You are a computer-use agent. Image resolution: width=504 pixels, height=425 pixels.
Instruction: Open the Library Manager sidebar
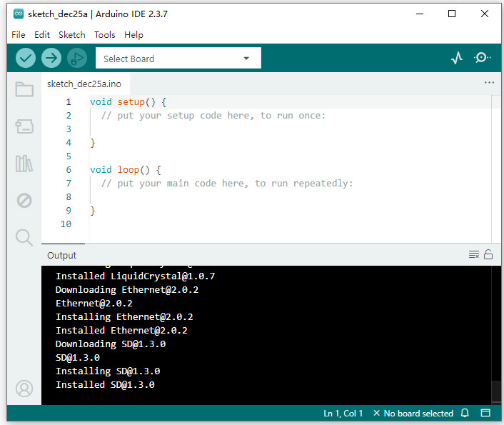click(x=24, y=164)
